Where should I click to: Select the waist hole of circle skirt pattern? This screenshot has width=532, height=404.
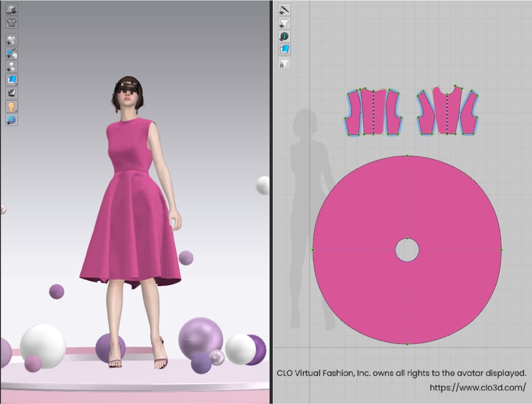click(x=407, y=250)
